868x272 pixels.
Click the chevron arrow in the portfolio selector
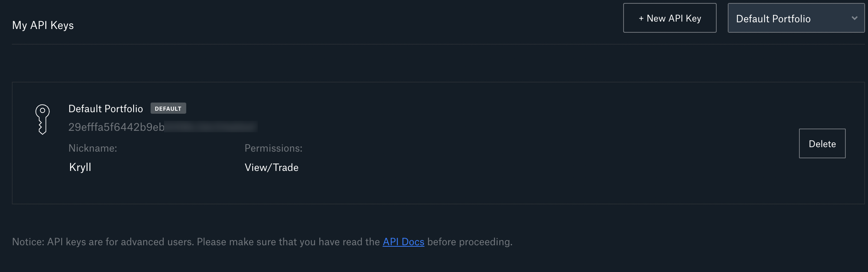(854, 18)
